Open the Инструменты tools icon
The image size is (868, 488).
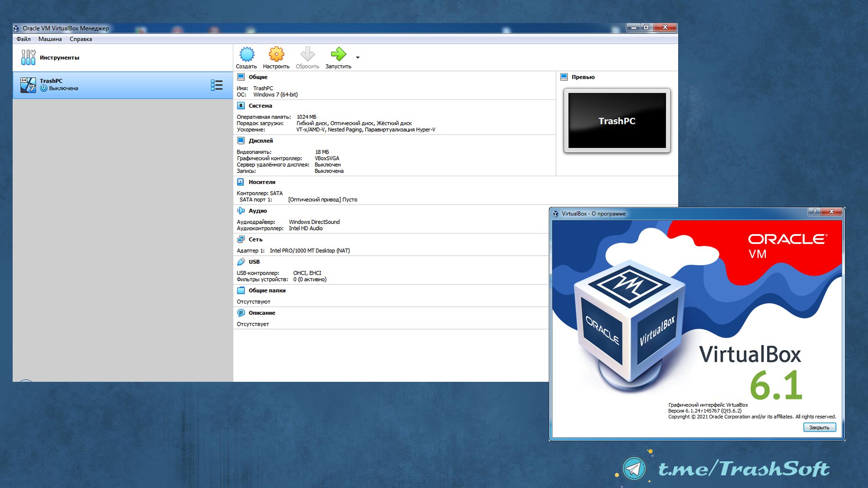click(28, 57)
